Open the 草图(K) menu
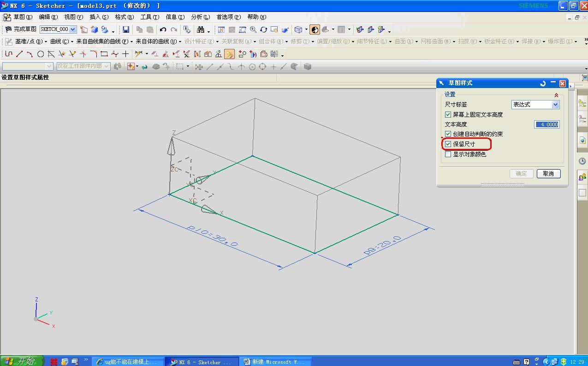The height and width of the screenshot is (366, 588). point(23,17)
